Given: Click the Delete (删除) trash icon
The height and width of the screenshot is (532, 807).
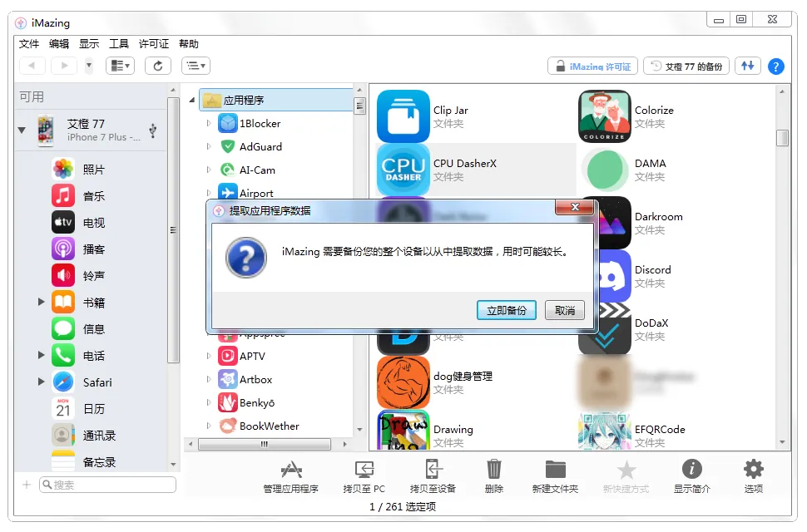Looking at the screenshot, I should [494, 476].
